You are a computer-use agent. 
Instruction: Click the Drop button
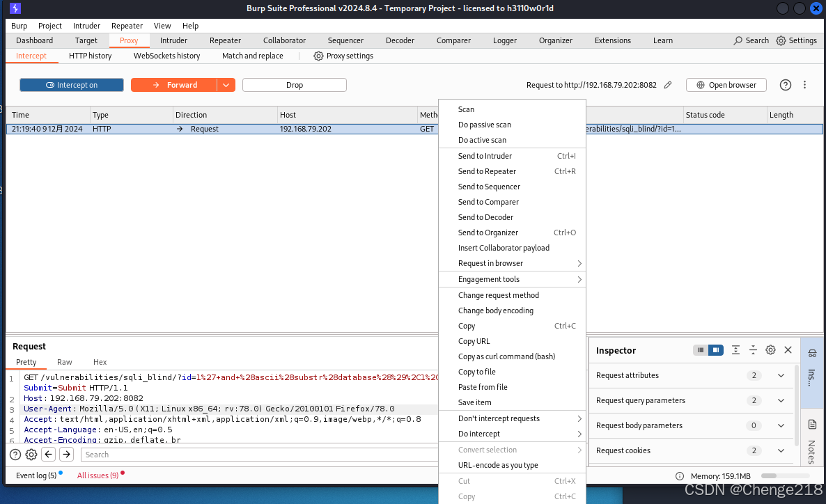point(295,85)
